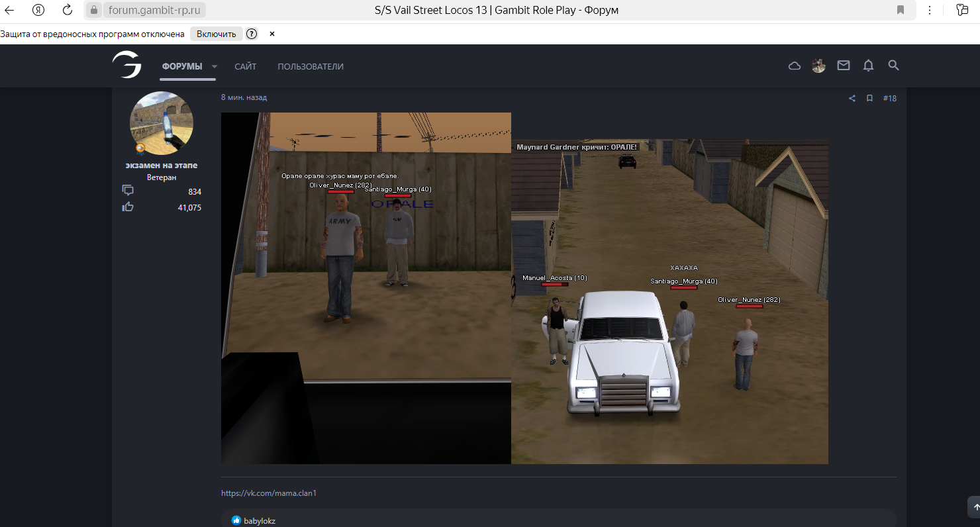This screenshot has width=980, height=527.
Task: Go to ПОЛЬЗОВАТЕЛИ section
Action: pyautogui.click(x=311, y=67)
